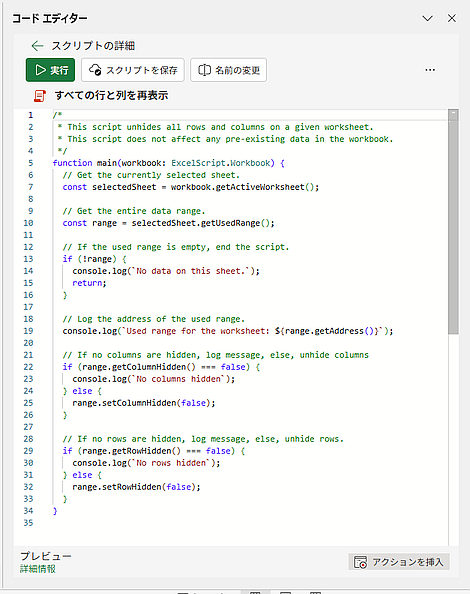Click the red script icon beside the title
This screenshot has width=470, height=594.
pos(40,95)
